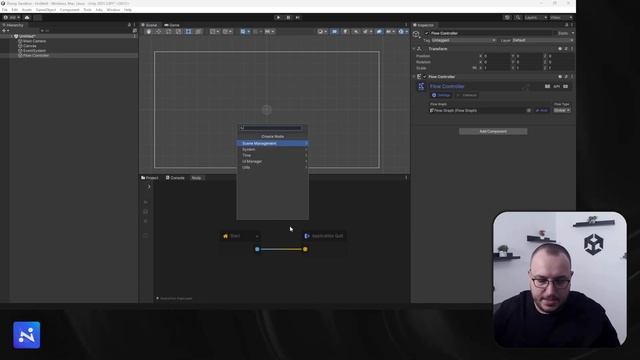
Task: Click the Settings button under Flow Controller
Action: pos(441,95)
